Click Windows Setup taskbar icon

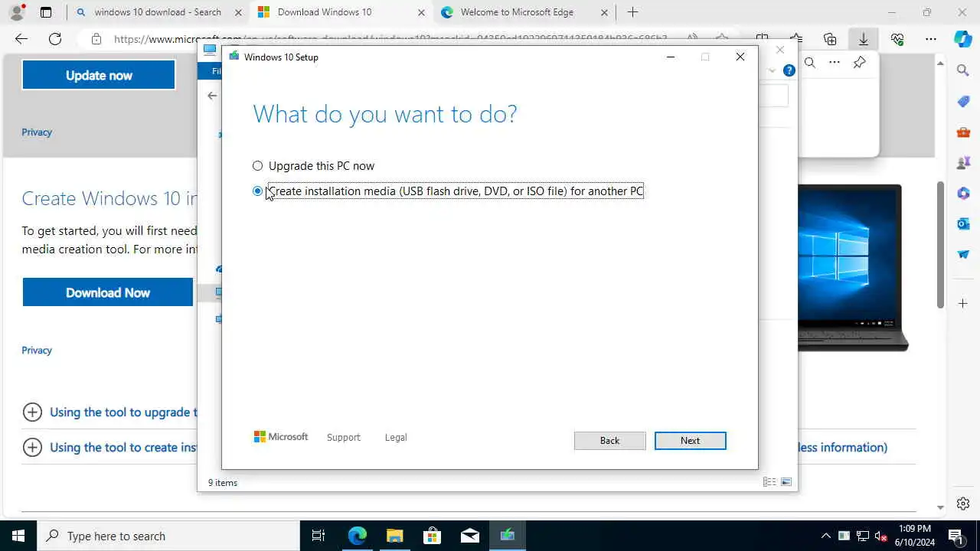507,536
